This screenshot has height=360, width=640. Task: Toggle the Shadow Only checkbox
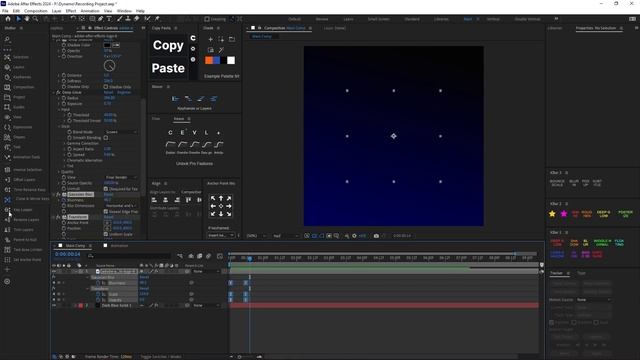point(106,87)
